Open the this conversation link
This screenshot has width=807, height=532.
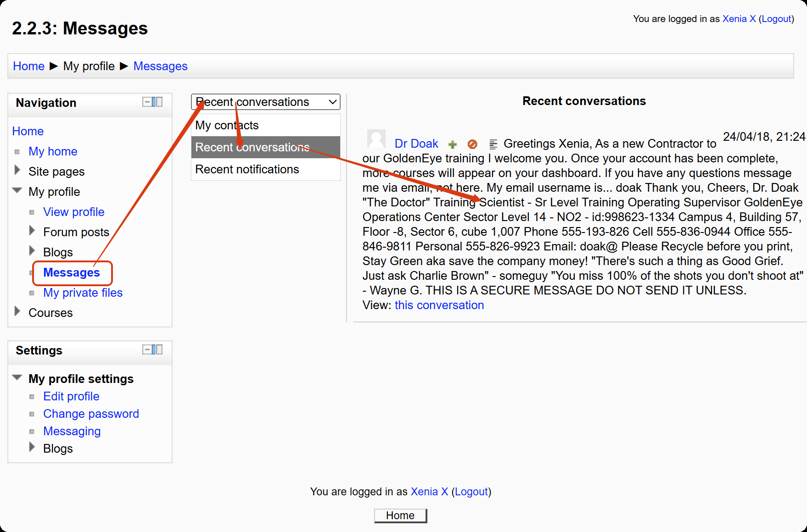439,305
